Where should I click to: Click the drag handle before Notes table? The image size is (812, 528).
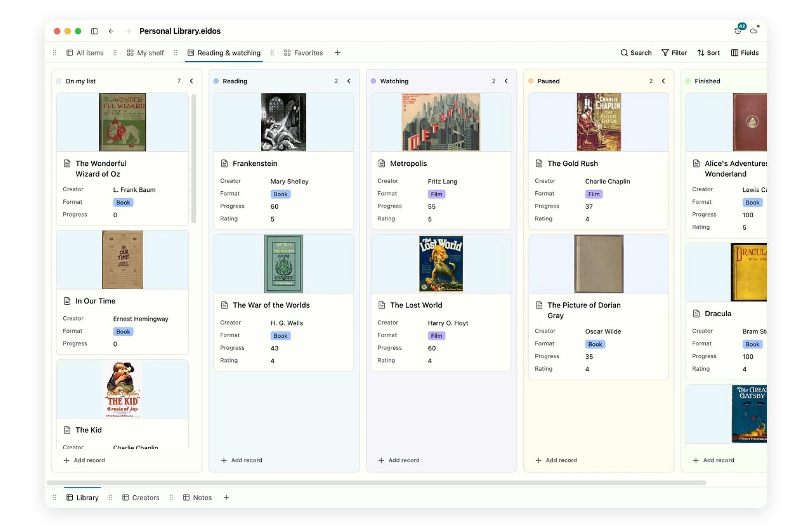click(171, 497)
